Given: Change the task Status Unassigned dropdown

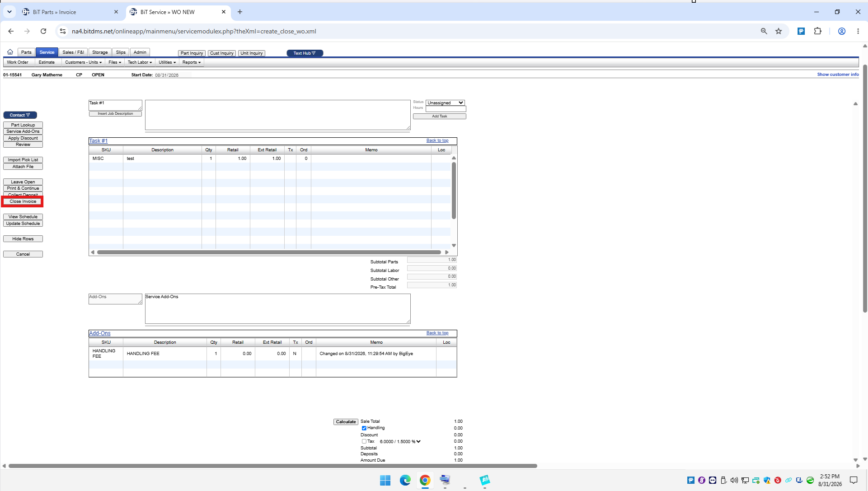Looking at the screenshot, I should pos(445,103).
